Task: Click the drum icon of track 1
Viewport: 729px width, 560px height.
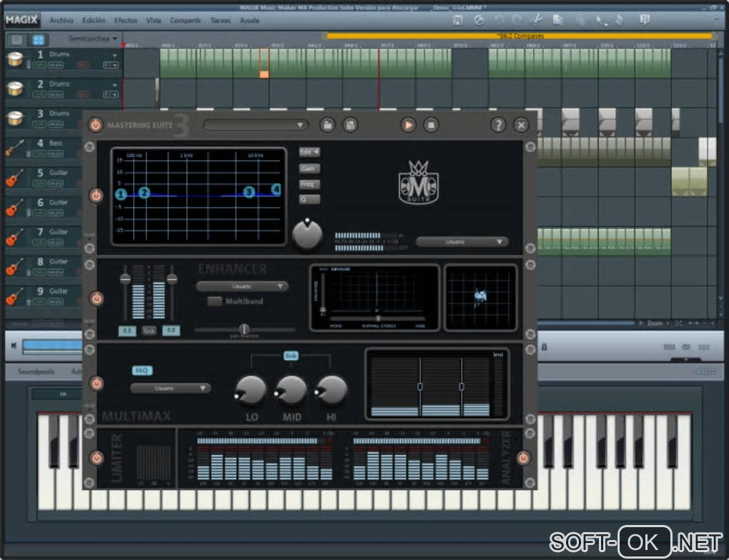Action: [15, 59]
